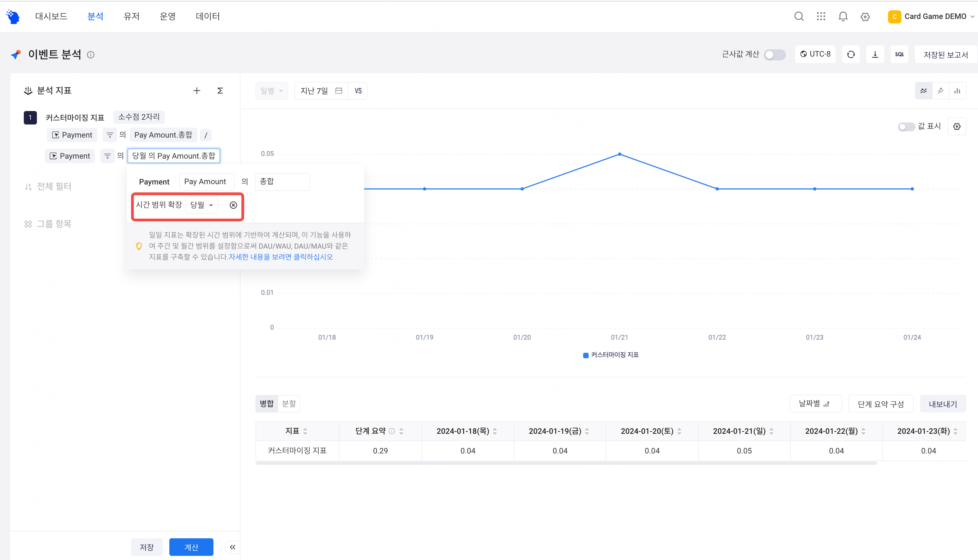Collapse the left panel with double chevron
978x560 pixels.
click(x=232, y=547)
